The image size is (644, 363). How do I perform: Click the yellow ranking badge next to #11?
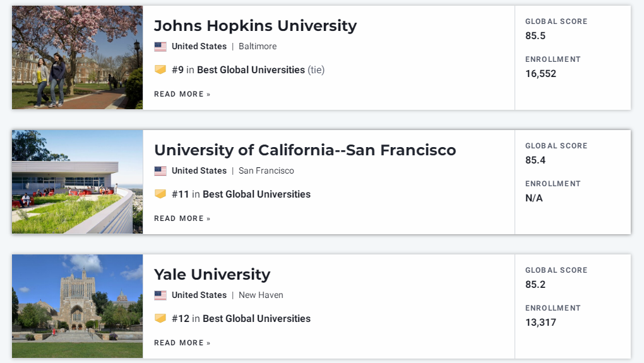coord(160,194)
